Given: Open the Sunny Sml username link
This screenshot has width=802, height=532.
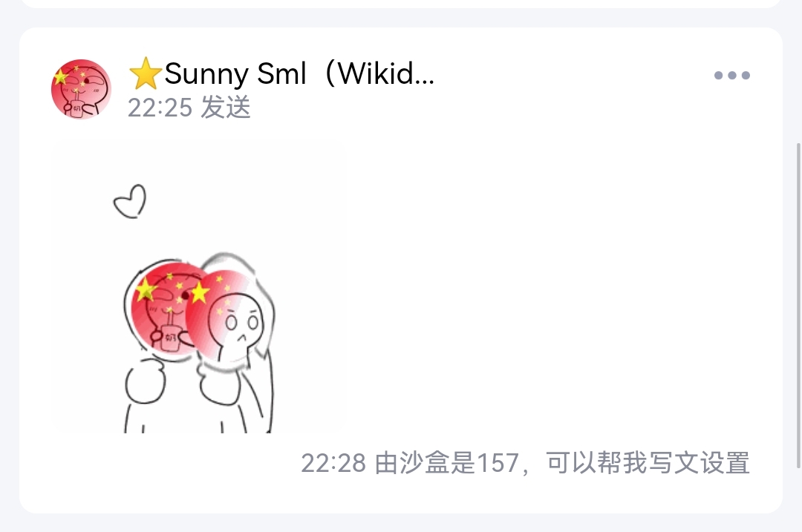Looking at the screenshot, I should tap(235, 73).
